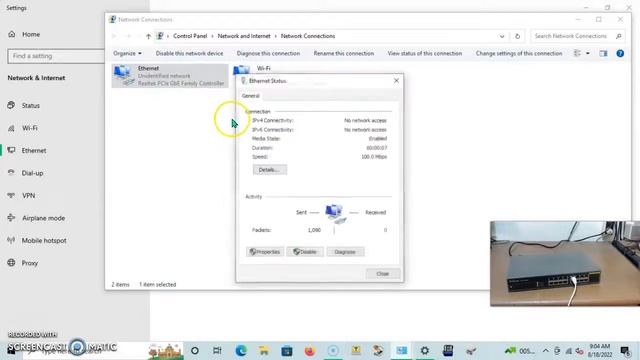640x360 pixels.
Task: Open File Explorer from taskbar
Action: coord(264,351)
